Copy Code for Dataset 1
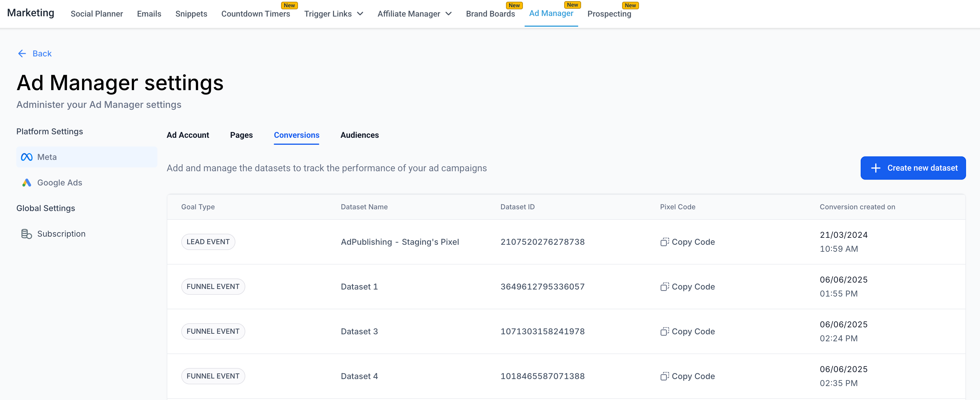 (x=688, y=287)
